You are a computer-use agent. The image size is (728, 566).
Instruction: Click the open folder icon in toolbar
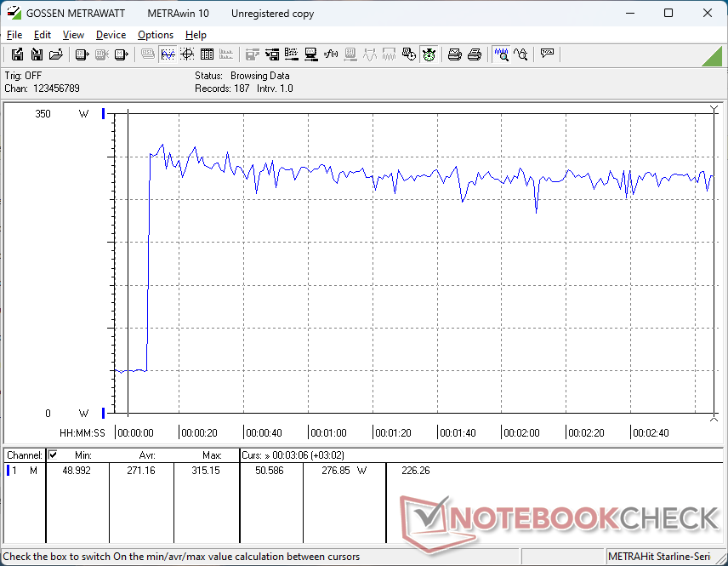56,54
